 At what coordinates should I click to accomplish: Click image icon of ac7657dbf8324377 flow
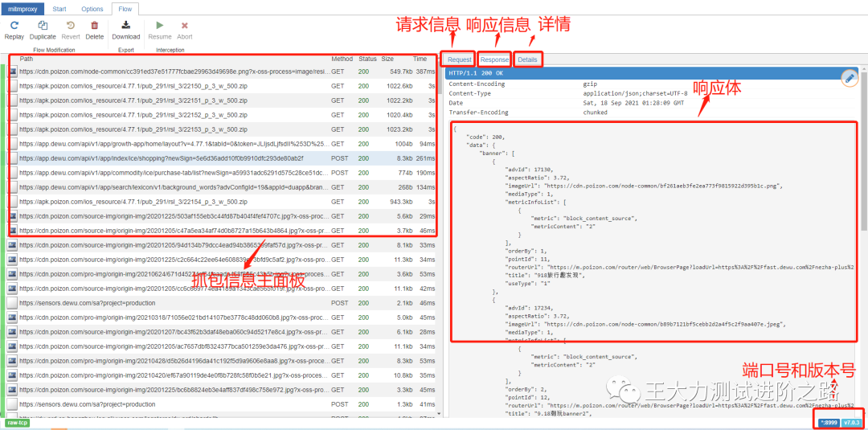(x=13, y=346)
